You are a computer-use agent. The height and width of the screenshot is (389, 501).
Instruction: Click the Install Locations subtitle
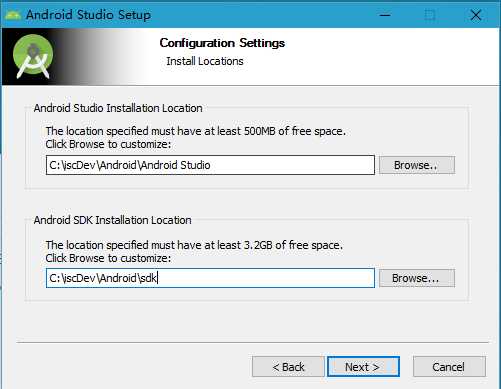205,61
